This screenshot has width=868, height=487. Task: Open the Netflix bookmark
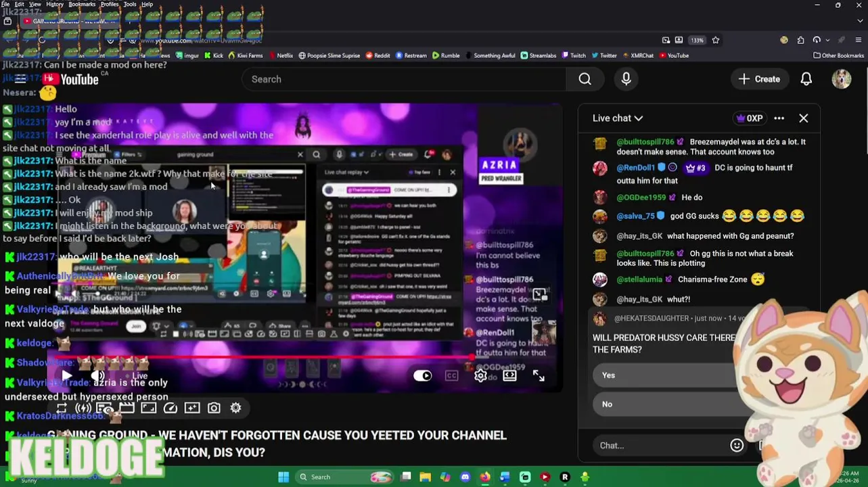click(280, 55)
